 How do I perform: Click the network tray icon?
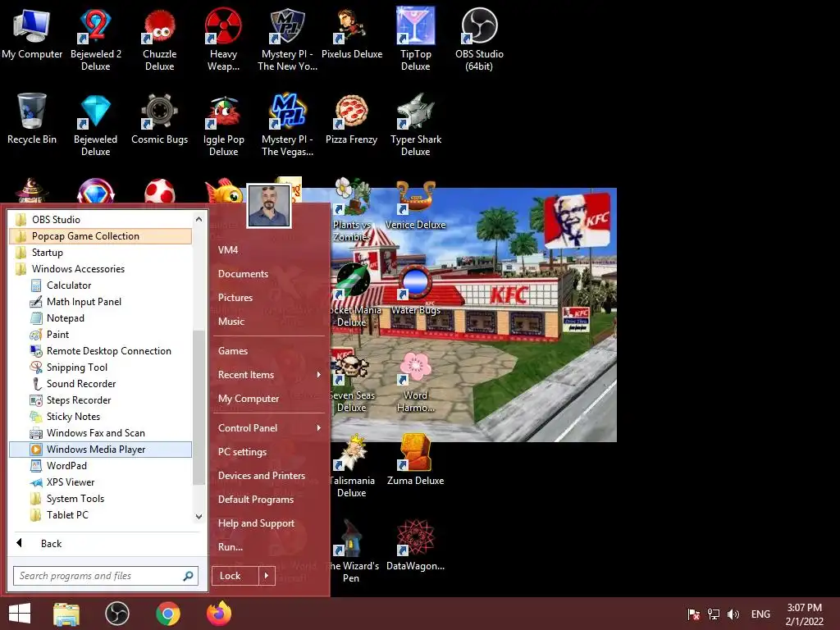(714, 614)
